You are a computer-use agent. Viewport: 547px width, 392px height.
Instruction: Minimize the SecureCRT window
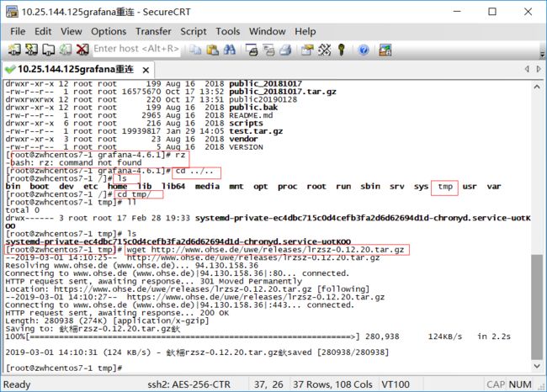457,12
